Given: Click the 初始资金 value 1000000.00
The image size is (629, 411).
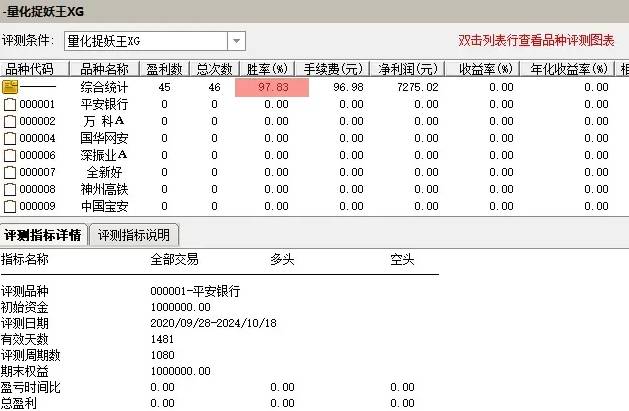Looking at the screenshot, I should click(x=181, y=308).
